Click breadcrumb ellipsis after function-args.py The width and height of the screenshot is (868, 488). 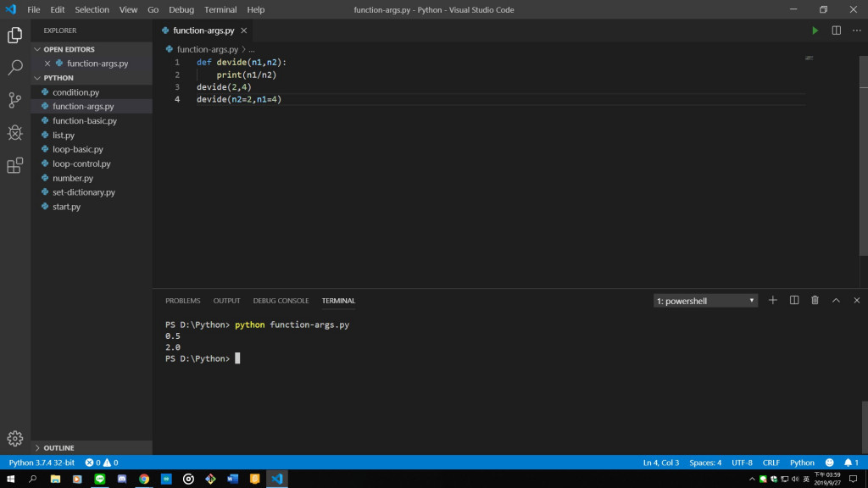pos(252,49)
